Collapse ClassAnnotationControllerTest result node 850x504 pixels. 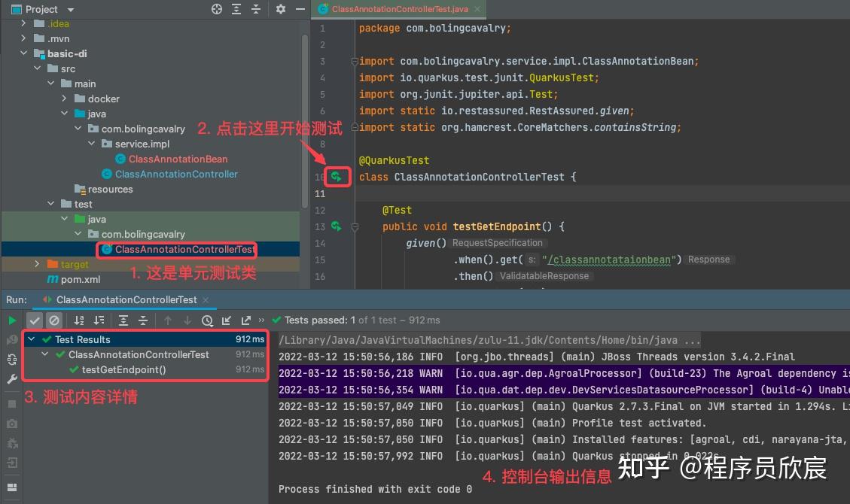(45, 354)
